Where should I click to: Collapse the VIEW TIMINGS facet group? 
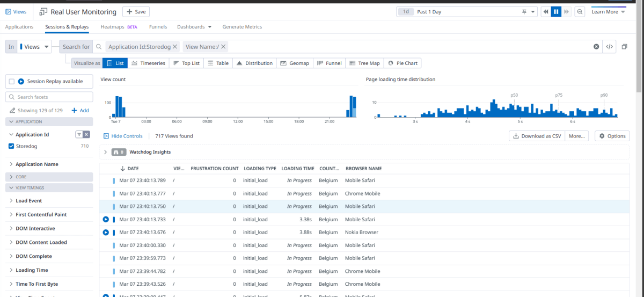coord(49,188)
